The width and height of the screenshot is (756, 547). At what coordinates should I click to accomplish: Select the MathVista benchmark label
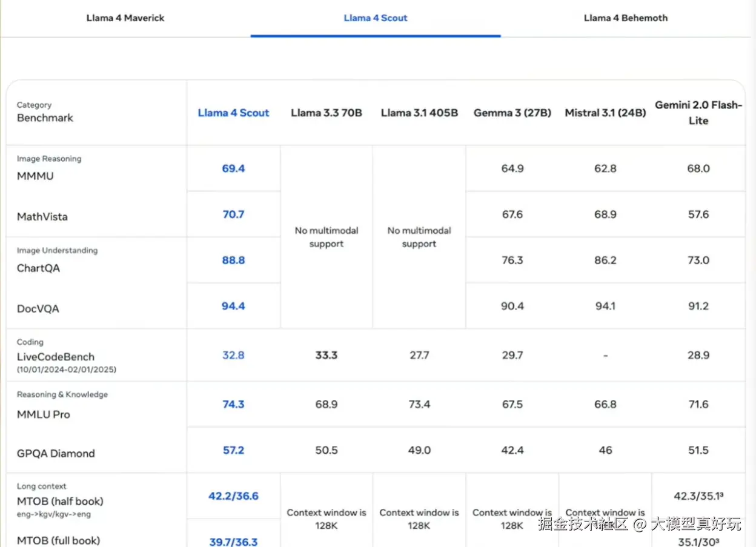point(42,217)
